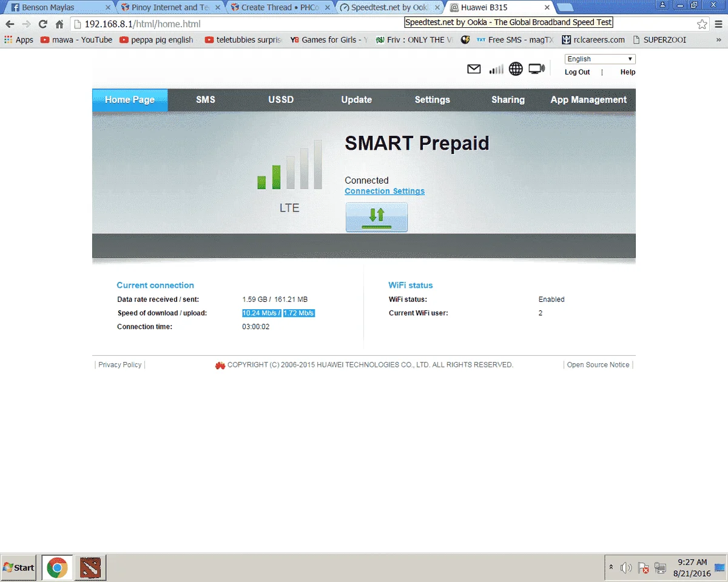Open the SMS messages envelope icon
Viewport: 728px width, 582px height.
click(474, 69)
